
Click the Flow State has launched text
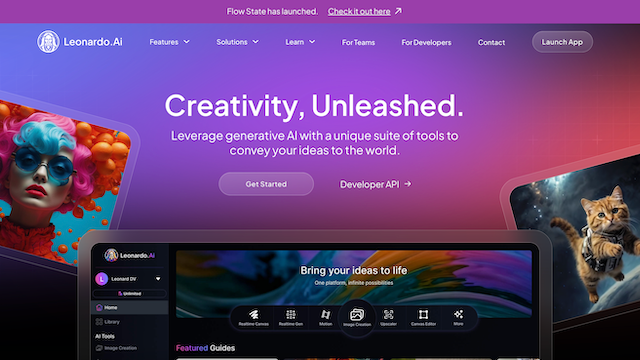(272, 11)
